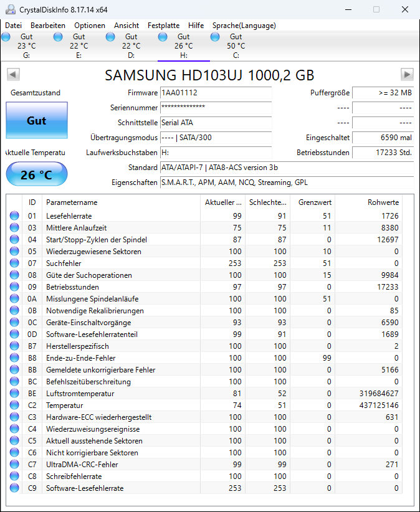Click status icon for 09 Betriebsstunden row

pos(14,287)
